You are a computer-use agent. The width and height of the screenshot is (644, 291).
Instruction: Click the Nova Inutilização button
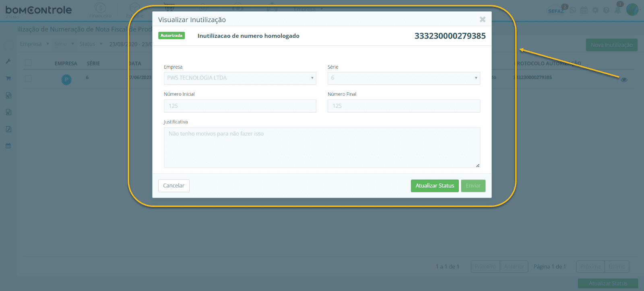(x=611, y=45)
